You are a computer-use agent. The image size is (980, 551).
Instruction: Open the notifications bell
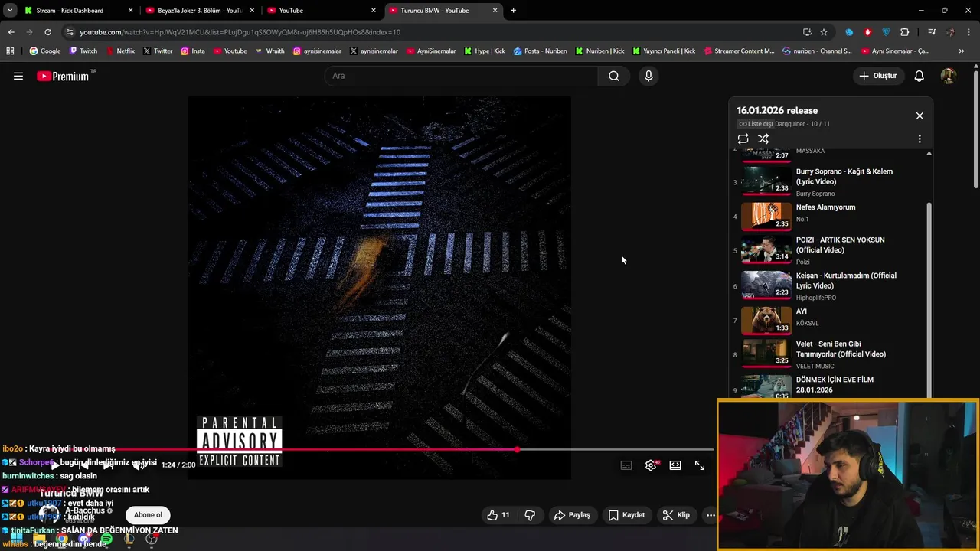click(919, 76)
